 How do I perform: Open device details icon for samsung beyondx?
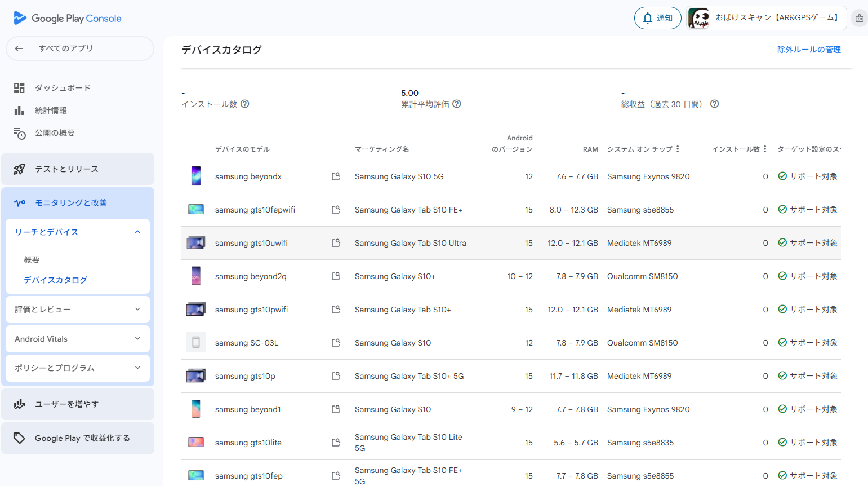click(336, 176)
